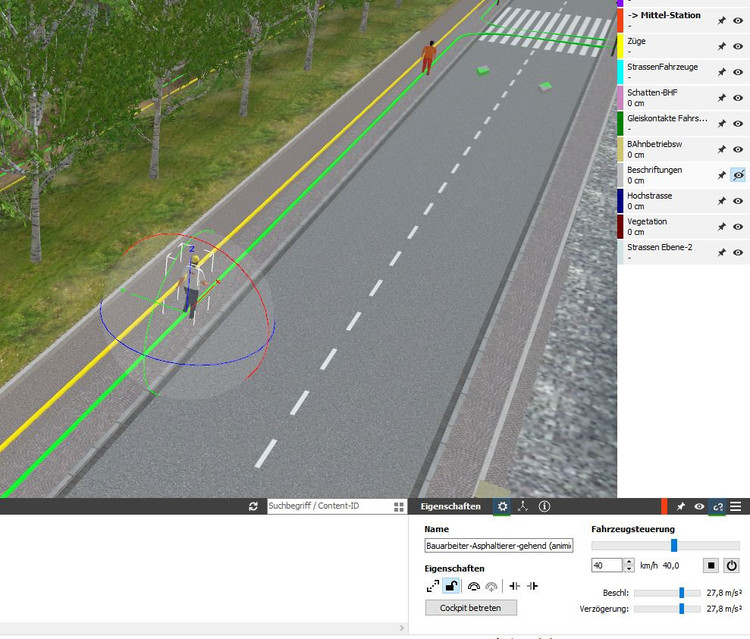This screenshot has height=639, width=750.
Task: Decrease speed with the stepper down arrow
Action: 628,569
